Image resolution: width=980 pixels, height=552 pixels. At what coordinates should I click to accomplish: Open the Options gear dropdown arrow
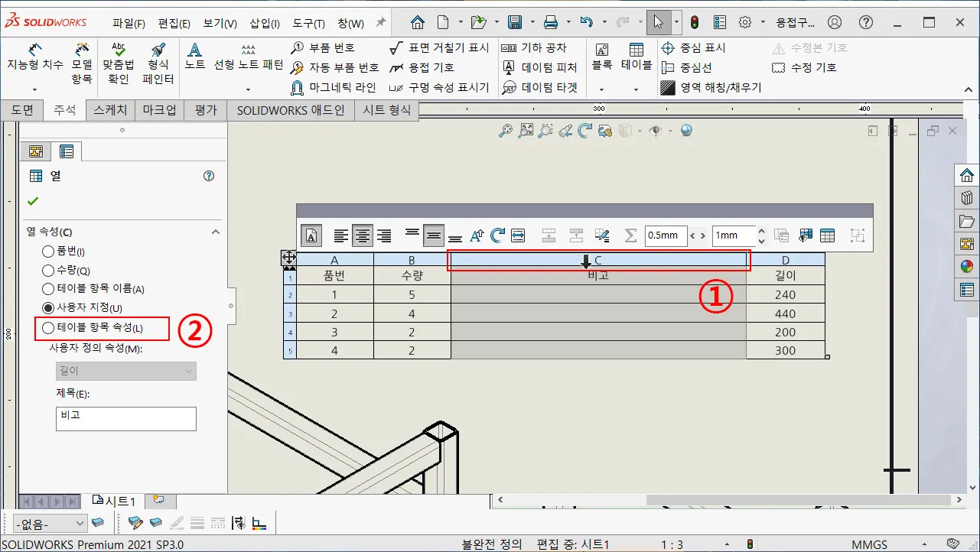coord(763,21)
